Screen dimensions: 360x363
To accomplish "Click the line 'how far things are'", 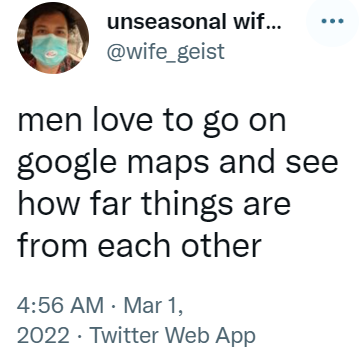I will tap(154, 203).
